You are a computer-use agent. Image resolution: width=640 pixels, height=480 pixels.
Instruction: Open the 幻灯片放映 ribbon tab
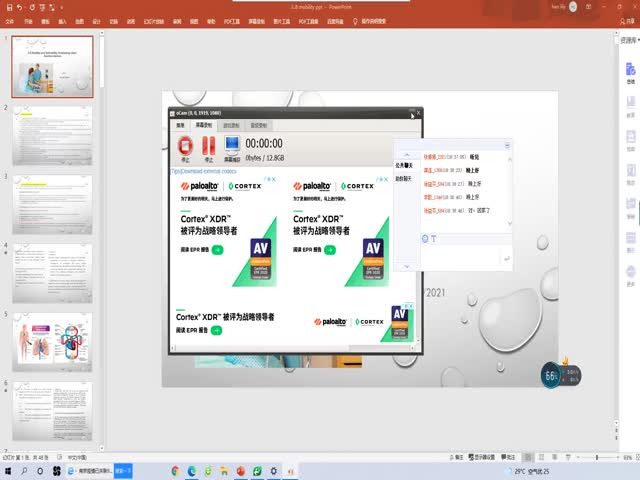pyautogui.click(x=153, y=20)
